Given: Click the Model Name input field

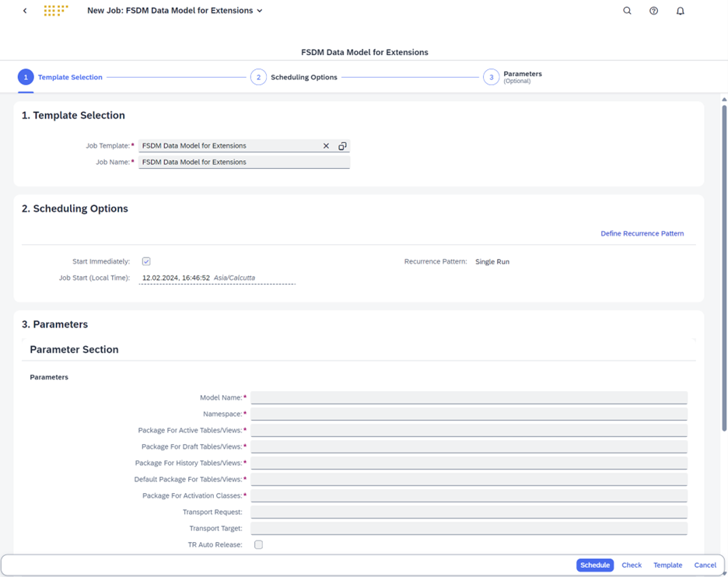Looking at the screenshot, I should tap(469, 397).
